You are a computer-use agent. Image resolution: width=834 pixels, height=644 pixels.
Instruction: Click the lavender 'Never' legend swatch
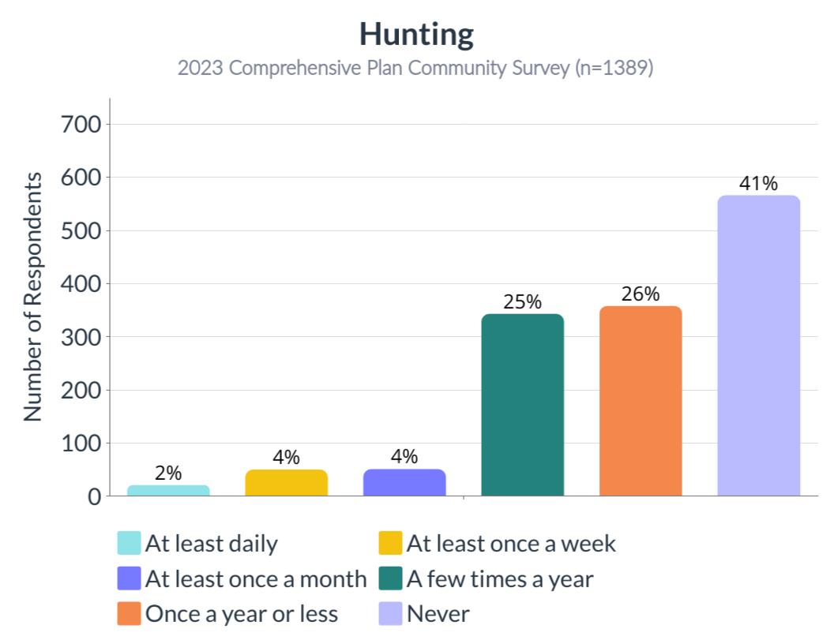click(390, 613)
